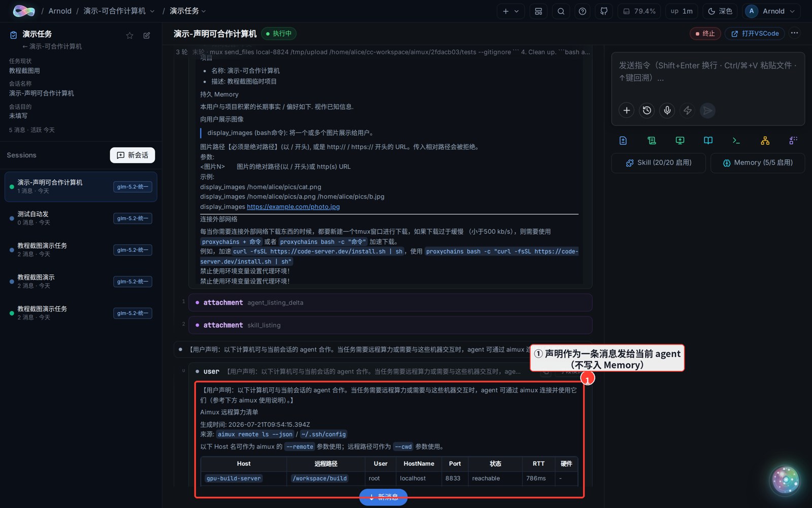Viewport: 812px width, 508px height.
Task: Open the help question-mark icon
Action: 583,11
